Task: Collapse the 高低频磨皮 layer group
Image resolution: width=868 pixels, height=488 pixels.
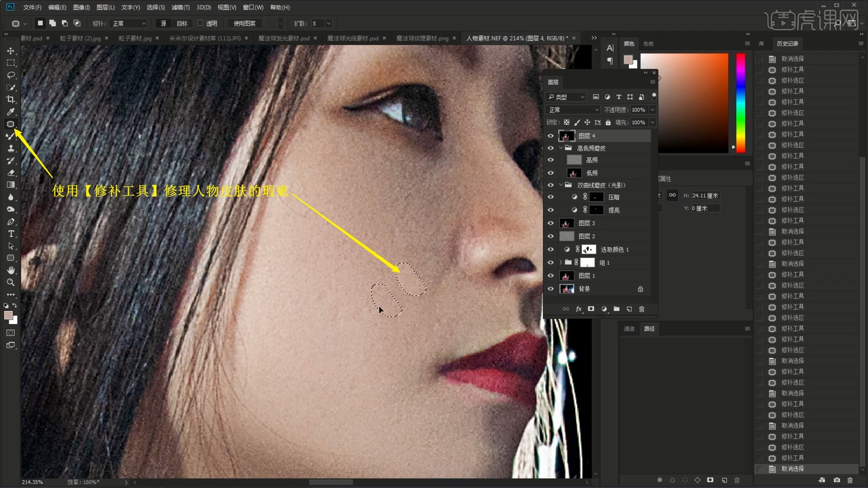Action: point(561,148)
